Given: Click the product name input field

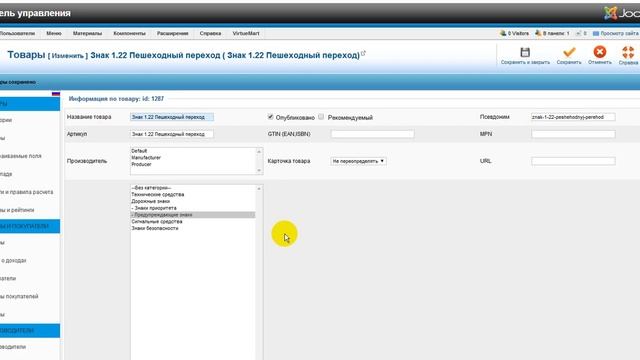Looking at the screenshot, I should click(171, 117).
